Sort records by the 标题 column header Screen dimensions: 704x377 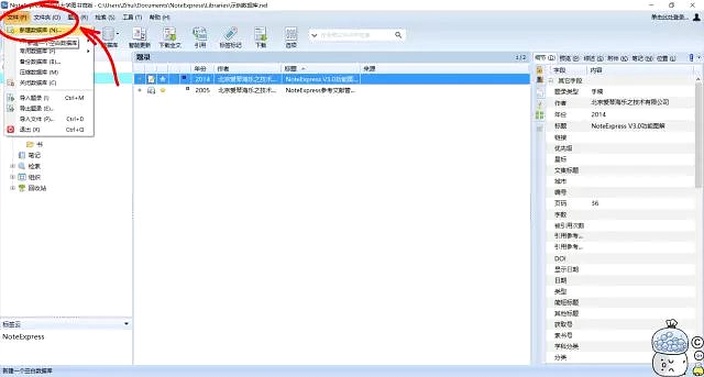(x=321, y=69)
